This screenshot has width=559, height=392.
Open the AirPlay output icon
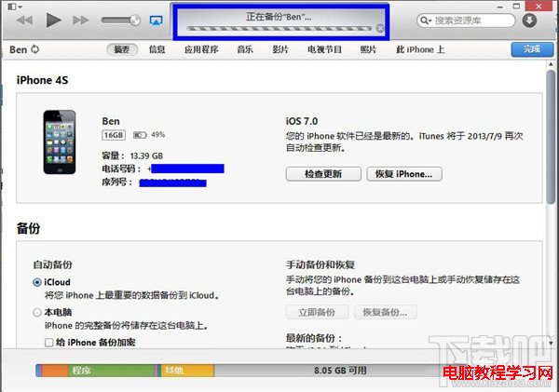click(156, 20)
